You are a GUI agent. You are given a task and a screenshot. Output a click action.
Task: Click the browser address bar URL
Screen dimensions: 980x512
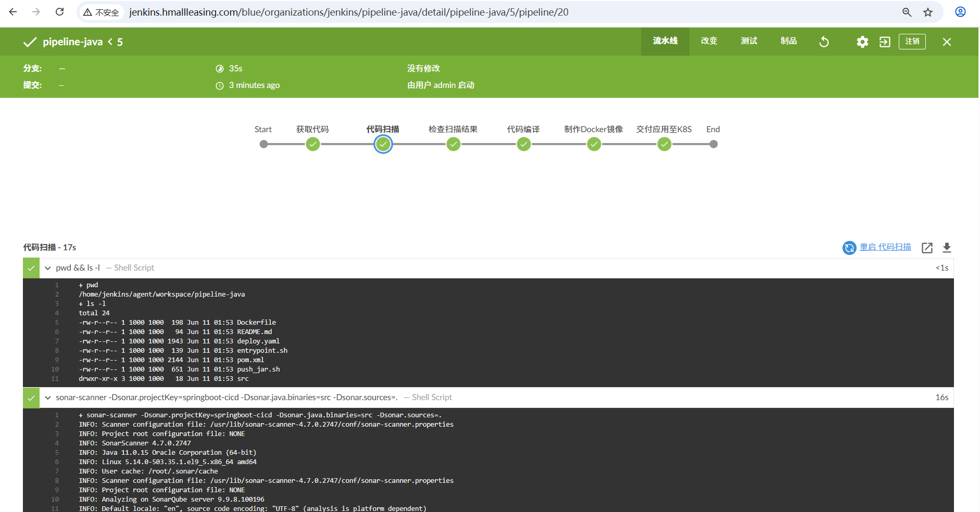(348, 12)
